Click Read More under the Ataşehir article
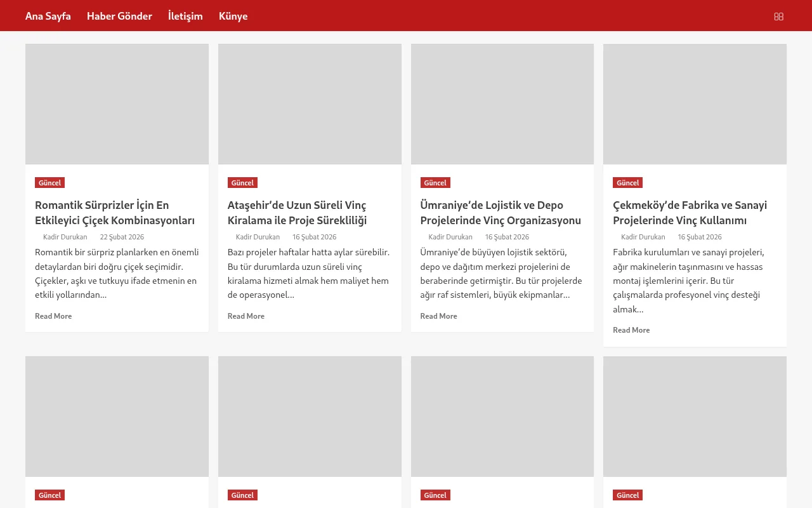Viewport: 812px width, 508px height. tap(246, 316)
